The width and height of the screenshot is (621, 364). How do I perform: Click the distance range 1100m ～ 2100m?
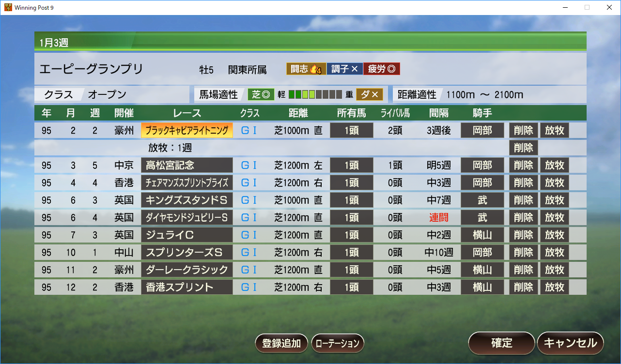(485, 95)
